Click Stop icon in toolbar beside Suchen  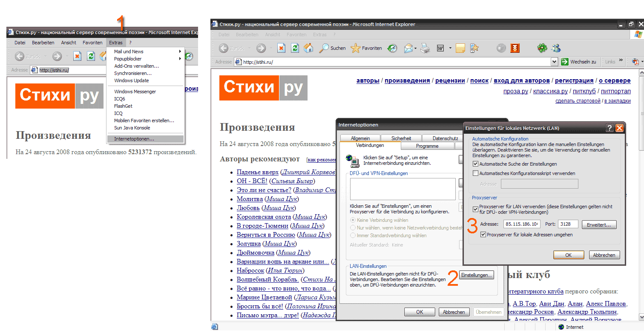click(282, 48)
